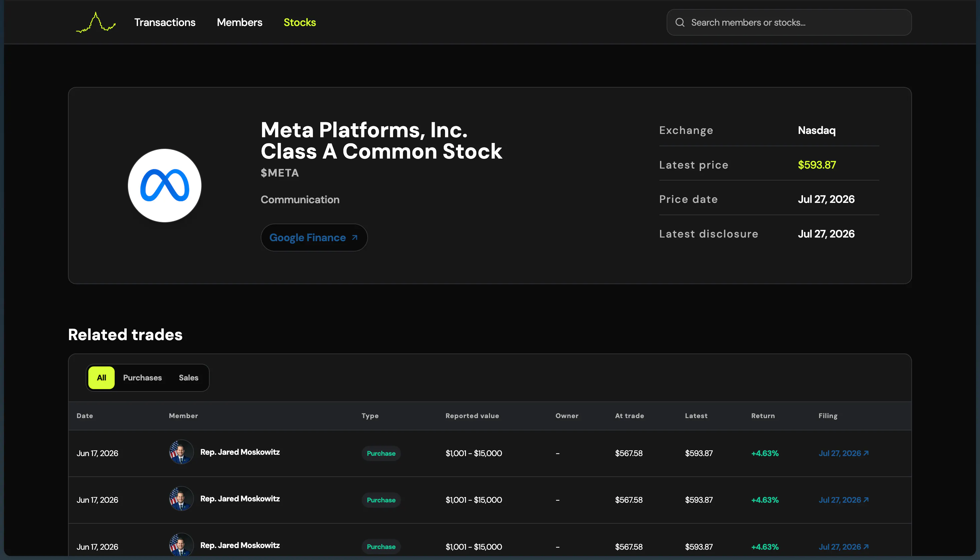Click the Type column header
980x560 pixels.
370,416
